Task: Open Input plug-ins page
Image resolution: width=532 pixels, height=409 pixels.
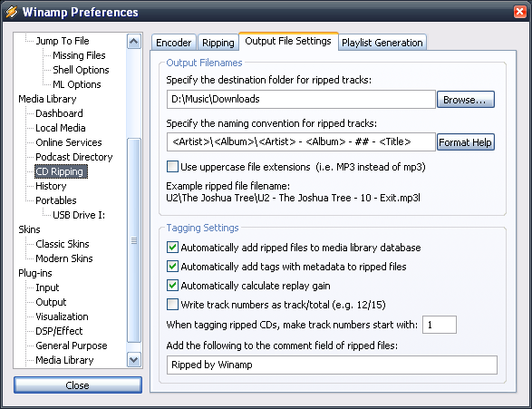Action: click(47, 287)
